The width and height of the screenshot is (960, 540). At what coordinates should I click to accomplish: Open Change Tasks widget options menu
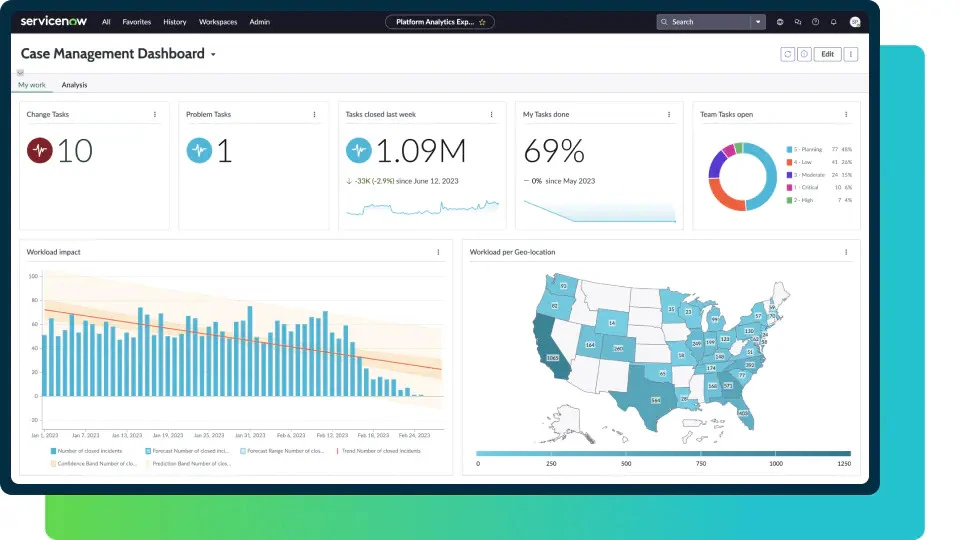[155, 114]
